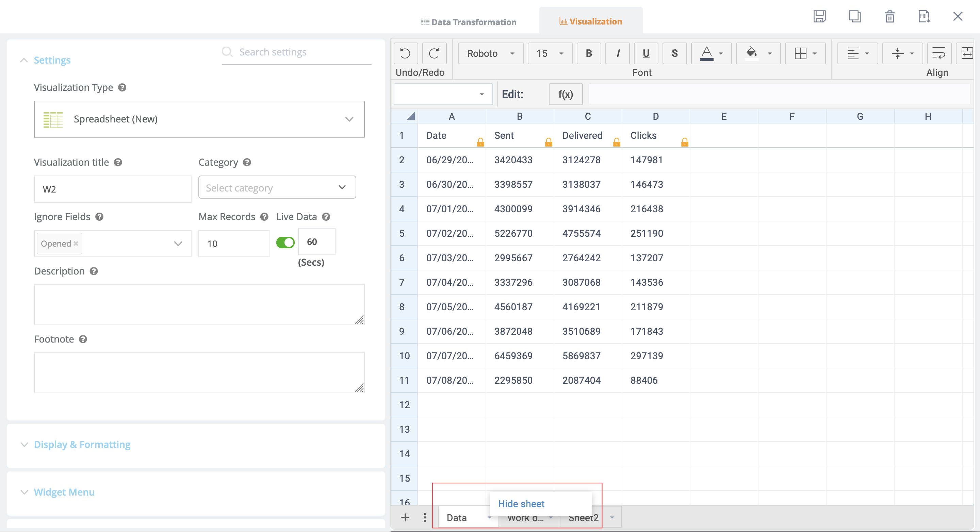Choose Hide sheet from context menu
The height and width of the screenshot is (532, 980).
point(521,504)
